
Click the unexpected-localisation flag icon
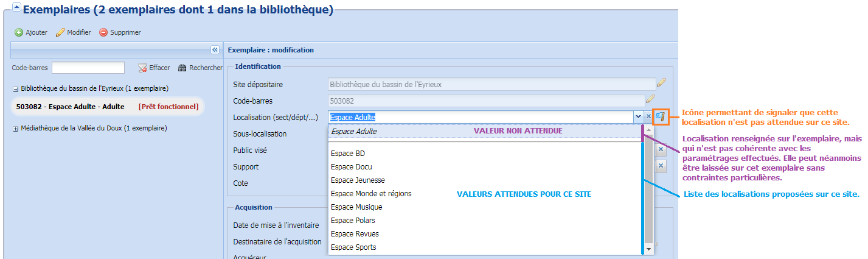tap(661, 116)
